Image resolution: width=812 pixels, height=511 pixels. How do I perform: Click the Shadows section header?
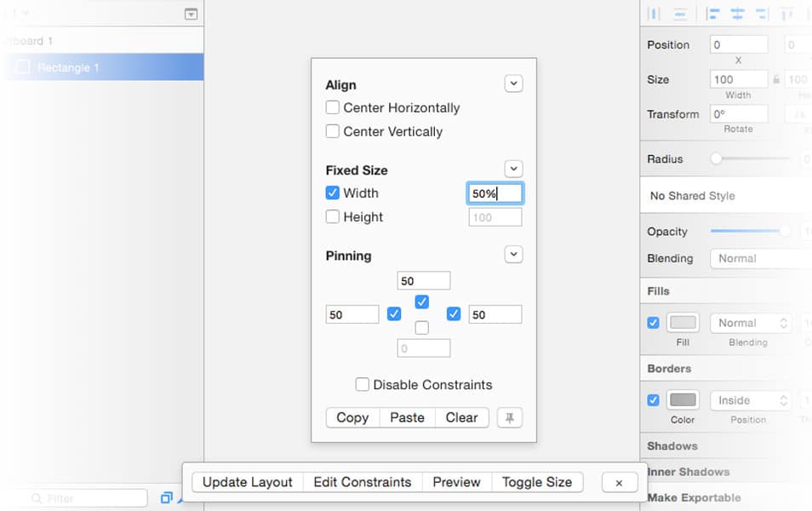pyautogui.click(x=672, y=445)
